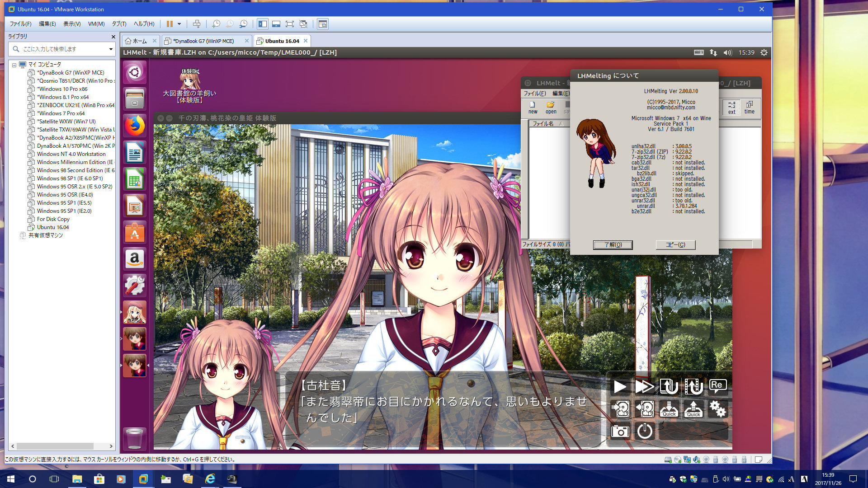868x488 pixels.
Task: Select Windows 10 Pro x86 in library
Action: point(62,89)
